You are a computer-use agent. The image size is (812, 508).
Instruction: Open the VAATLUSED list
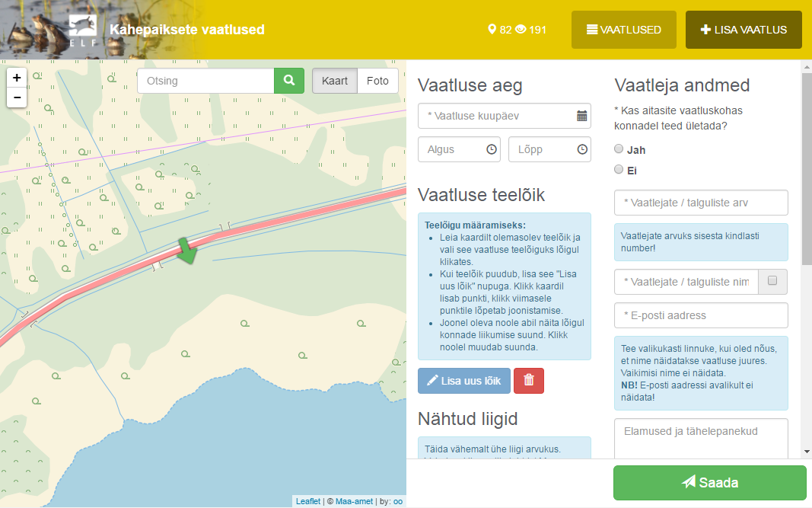[x=623, y=30]
